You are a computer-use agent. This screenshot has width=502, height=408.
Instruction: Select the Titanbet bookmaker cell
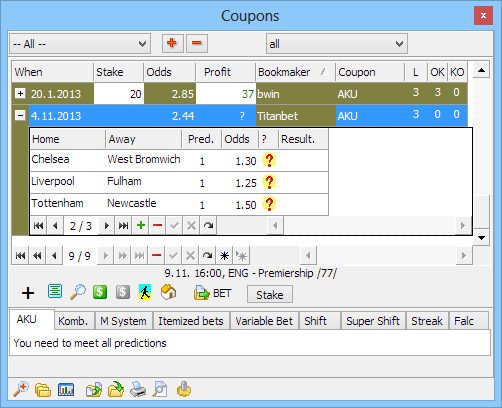coord(296,116)
